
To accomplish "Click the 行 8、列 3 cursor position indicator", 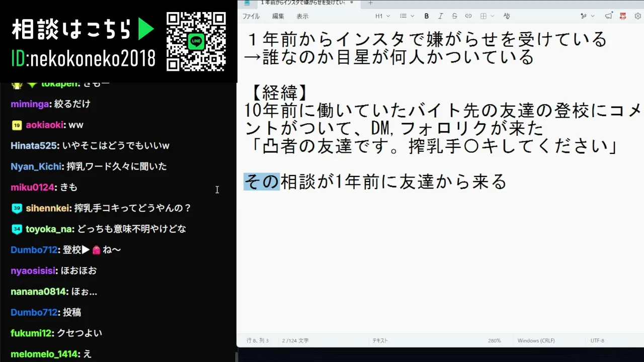I will pyautogui.click(x=258, y=340).
